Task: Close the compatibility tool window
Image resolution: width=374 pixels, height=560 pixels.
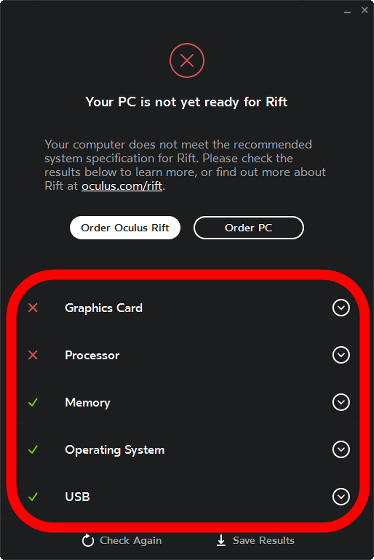Action: point(364,10)
